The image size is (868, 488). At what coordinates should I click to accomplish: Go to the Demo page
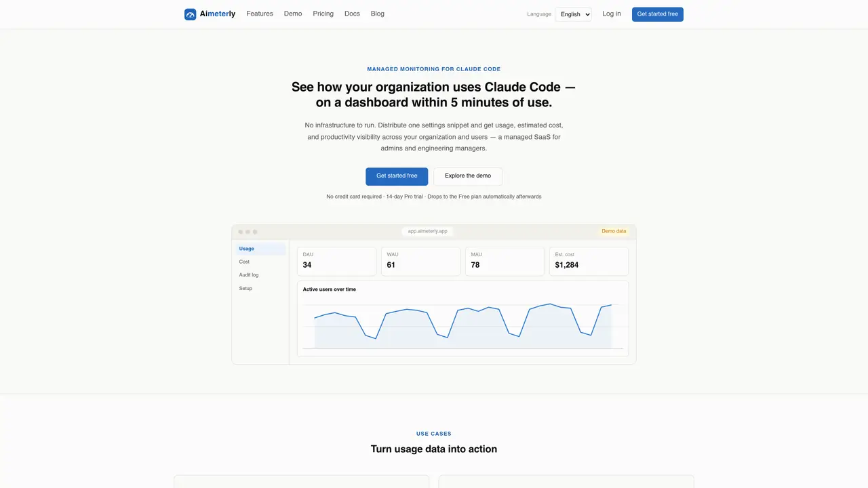pyautogui.click(x=293, y=14)
